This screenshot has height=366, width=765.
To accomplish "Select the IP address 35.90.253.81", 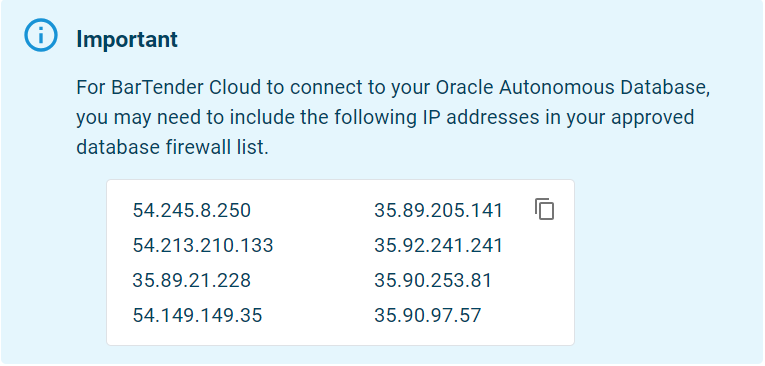I will (433, 280).
